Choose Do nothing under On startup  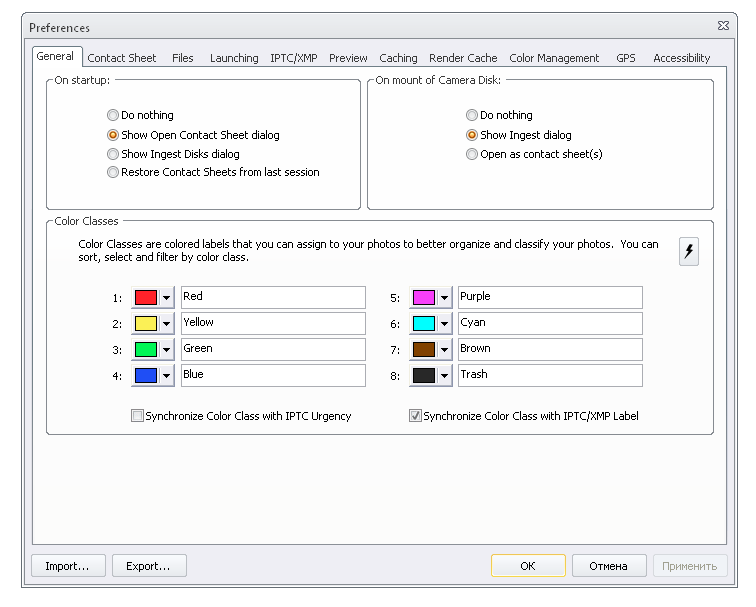pos(113,115)
